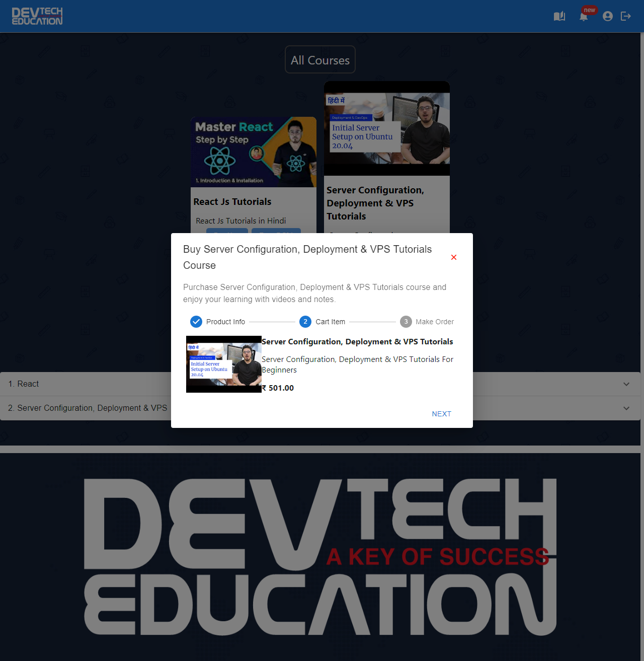Click the 2. Server Configuration accordion label
Viewport: 644px width, 661px height.
coord(88,408)
